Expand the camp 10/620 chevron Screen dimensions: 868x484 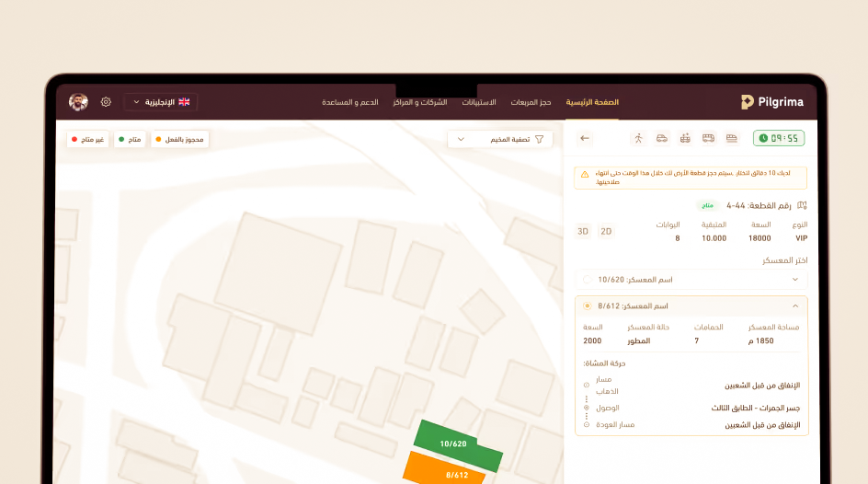(x=795, y=279)
